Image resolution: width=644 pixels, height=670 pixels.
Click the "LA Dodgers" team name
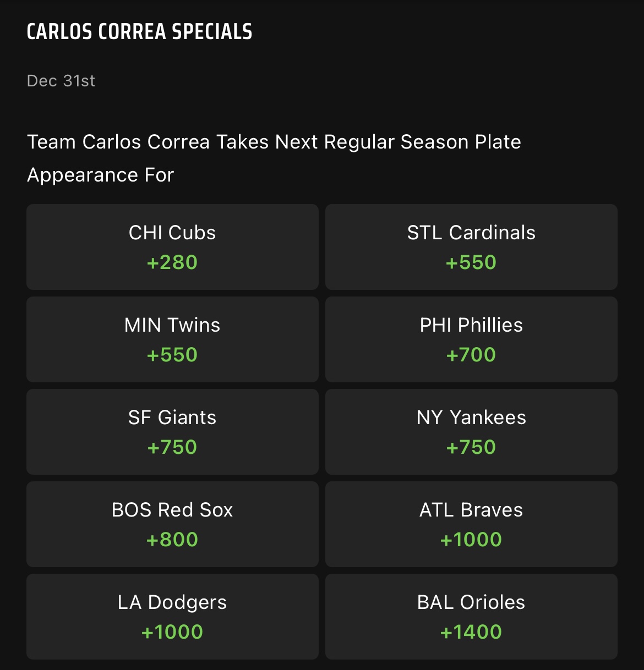pyautogui.click(x=172, y=603)
